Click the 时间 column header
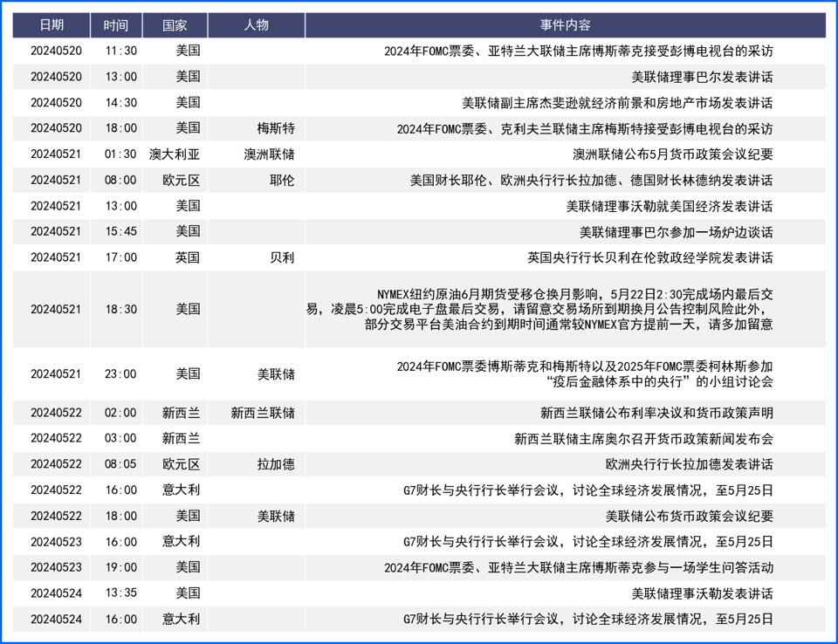 click(x=116, y=25)
